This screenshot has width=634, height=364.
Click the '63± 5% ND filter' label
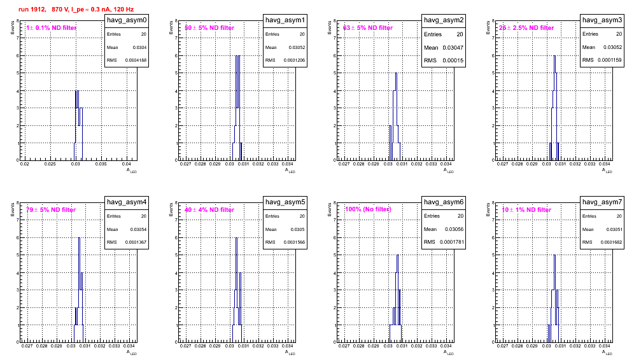pos(368,28)
